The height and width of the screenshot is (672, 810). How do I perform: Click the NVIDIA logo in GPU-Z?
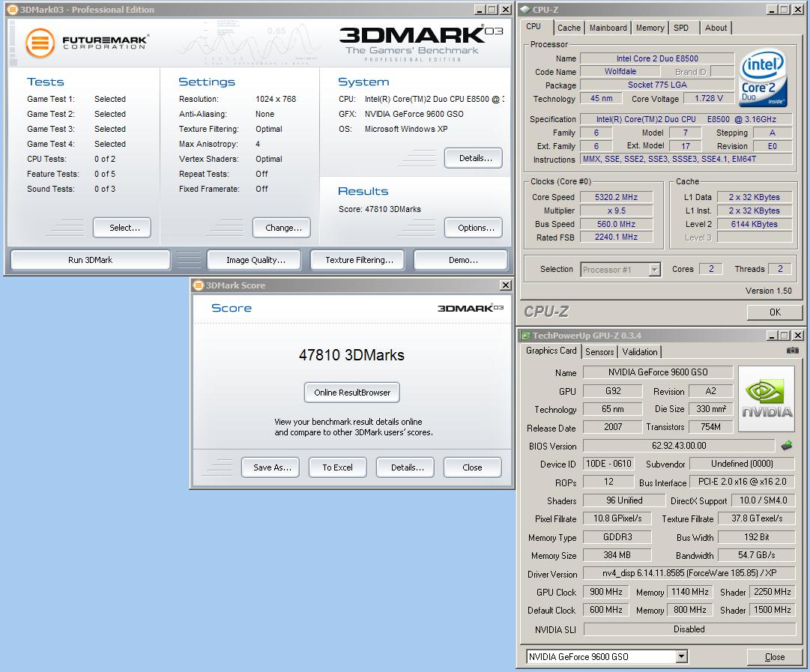click(767, 399)
